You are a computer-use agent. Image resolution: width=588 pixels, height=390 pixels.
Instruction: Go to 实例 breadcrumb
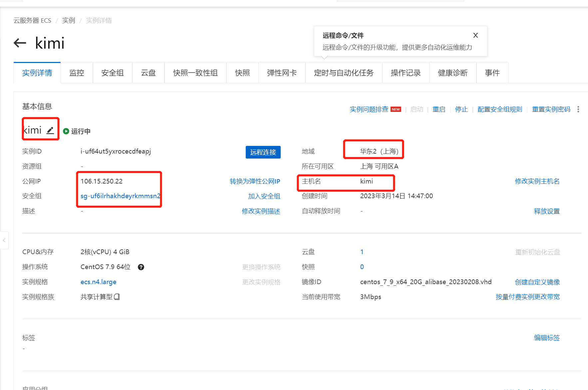pos(69,20)
